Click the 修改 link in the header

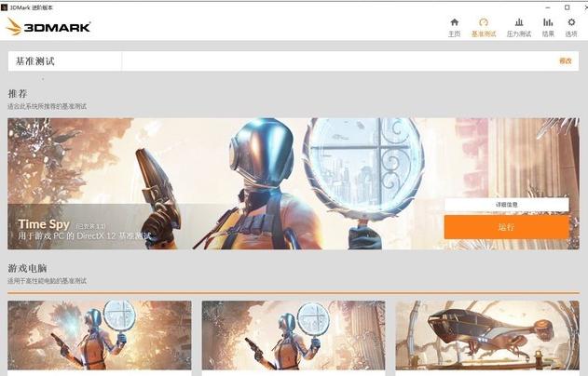(x=565, y=60)
